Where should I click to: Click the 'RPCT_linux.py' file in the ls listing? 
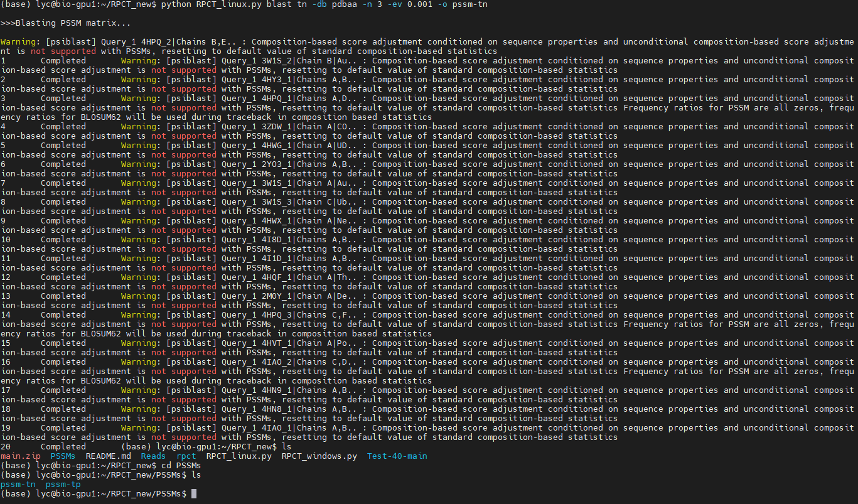(239, 456)
